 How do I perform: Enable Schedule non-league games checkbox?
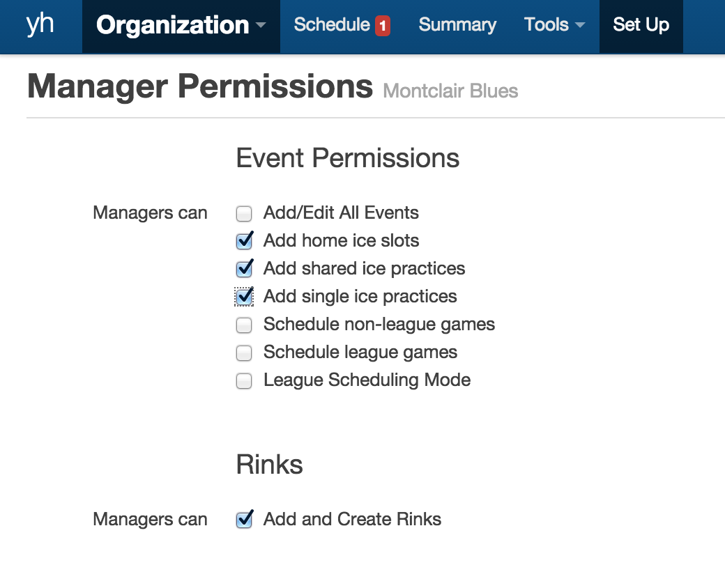pyautogui.click(x=244, y=325)
